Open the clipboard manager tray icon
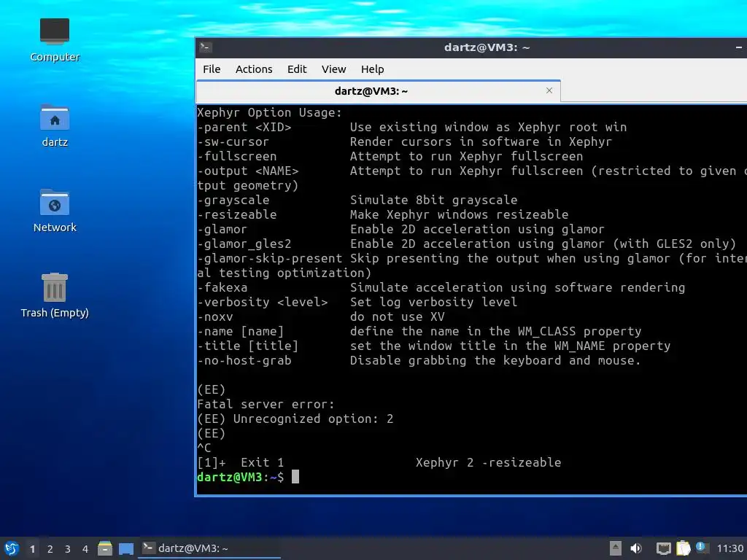The image size is (747, 560). [683, 548]
